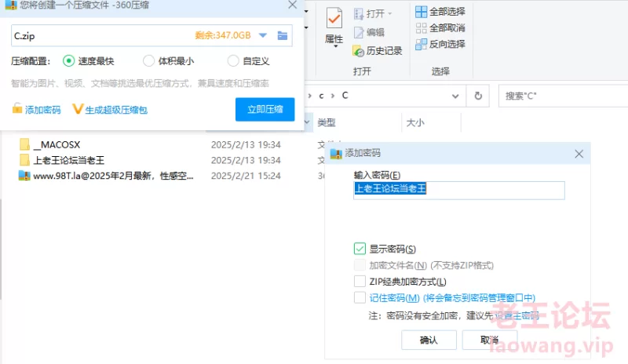The image size is (628, 364).
Task: Click 生成超级压缩包 super archive link
Action: [x=110, y=109]
